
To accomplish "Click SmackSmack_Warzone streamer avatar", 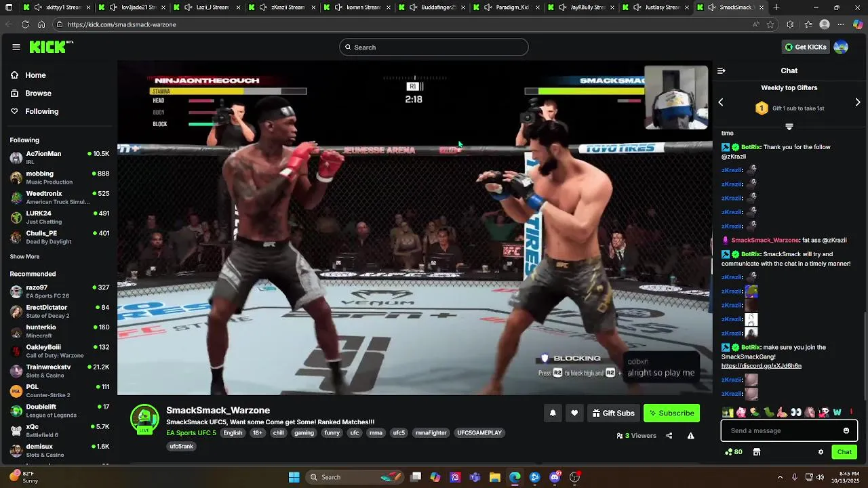I will [x=144, y=420].
